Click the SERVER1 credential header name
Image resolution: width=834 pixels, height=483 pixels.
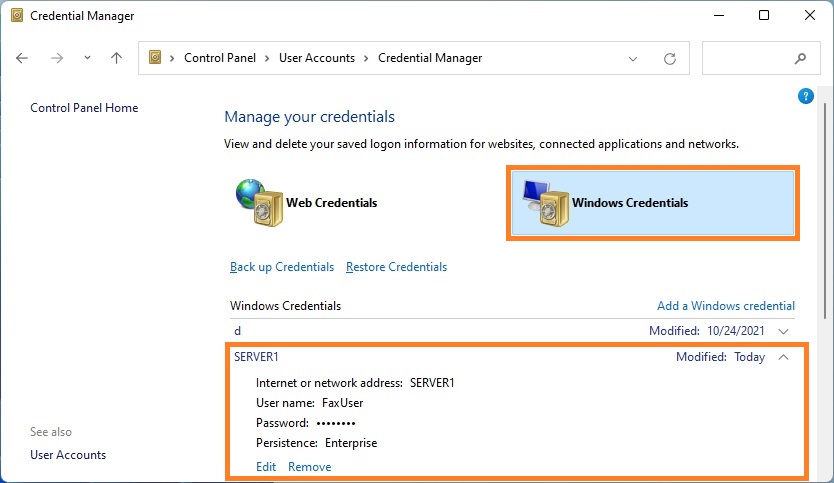[256, 357]
